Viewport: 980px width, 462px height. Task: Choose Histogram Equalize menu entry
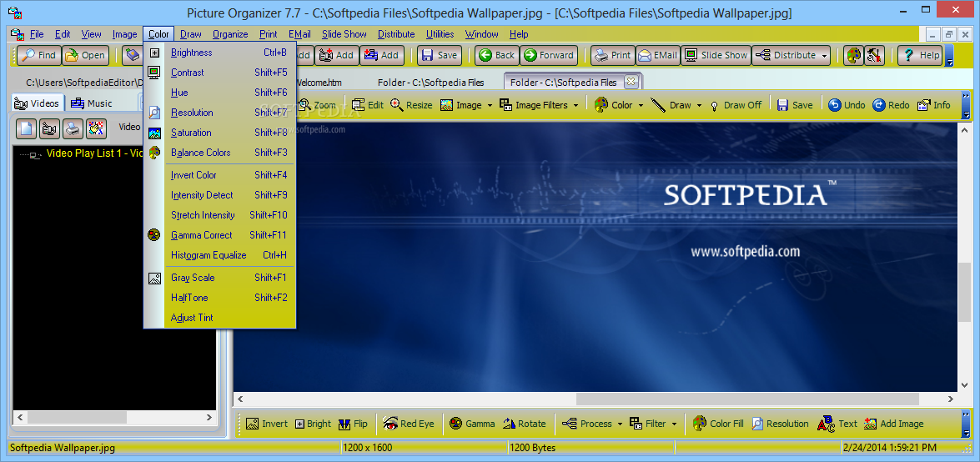[220, 255]
